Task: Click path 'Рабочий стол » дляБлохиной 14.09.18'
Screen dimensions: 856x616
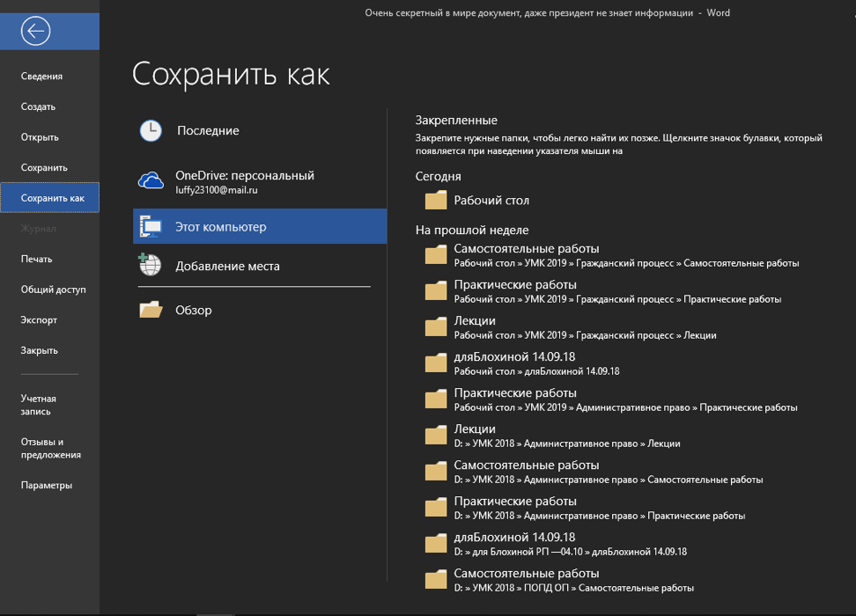Action: pos(536,371)
